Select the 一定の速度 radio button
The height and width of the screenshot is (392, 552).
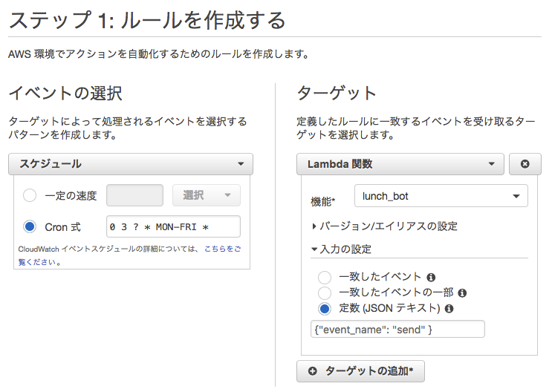[30, 195]
